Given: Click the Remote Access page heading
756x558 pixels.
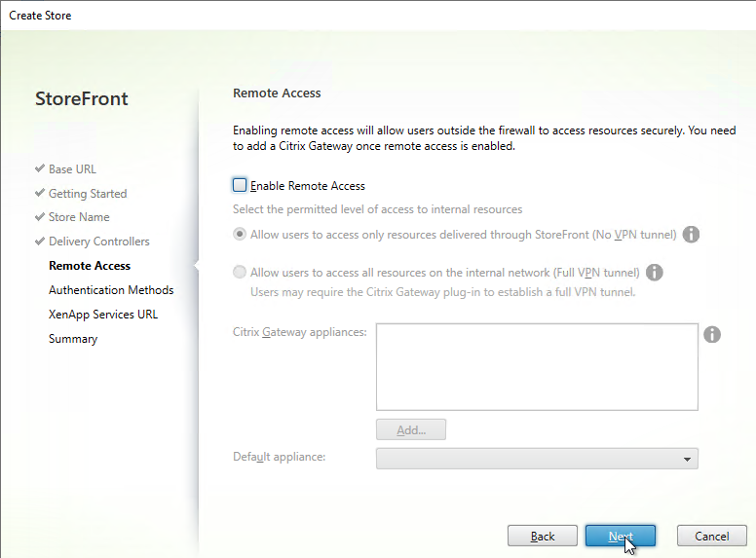Looking at the screenshot, I should (x=277, y=93).
